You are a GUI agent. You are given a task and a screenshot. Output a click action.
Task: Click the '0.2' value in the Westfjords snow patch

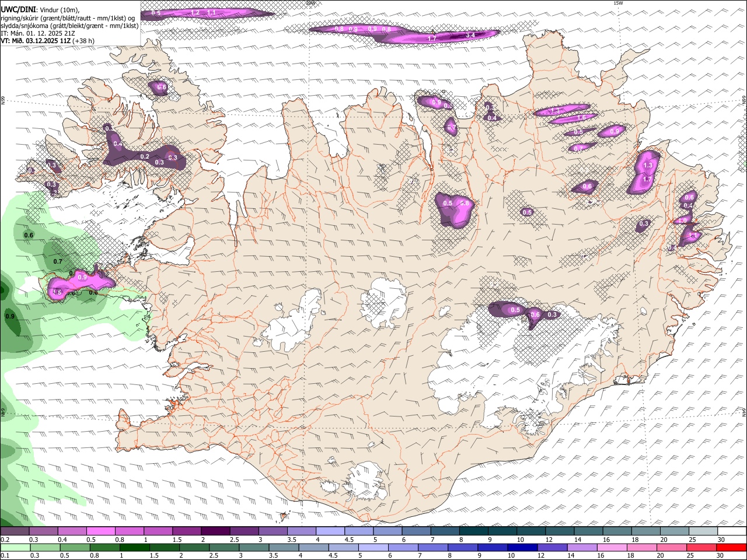tap(145, 157)
